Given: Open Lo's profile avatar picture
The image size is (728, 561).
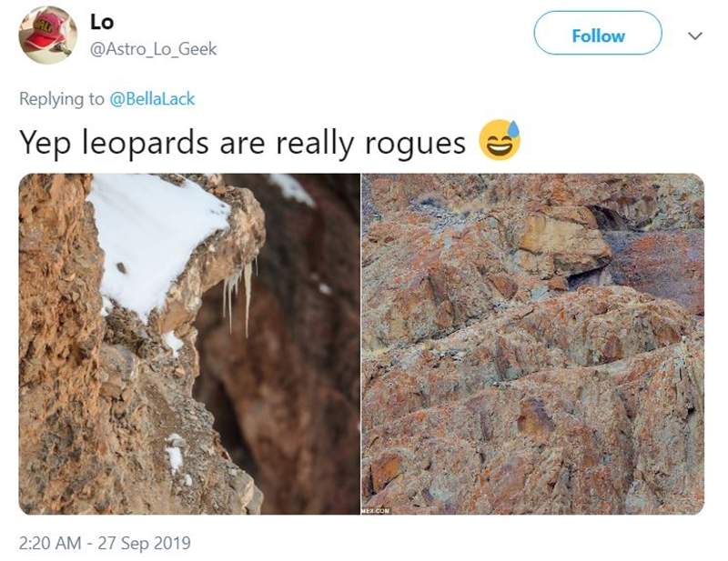Looking at the screenshot, I should point(47,35).
